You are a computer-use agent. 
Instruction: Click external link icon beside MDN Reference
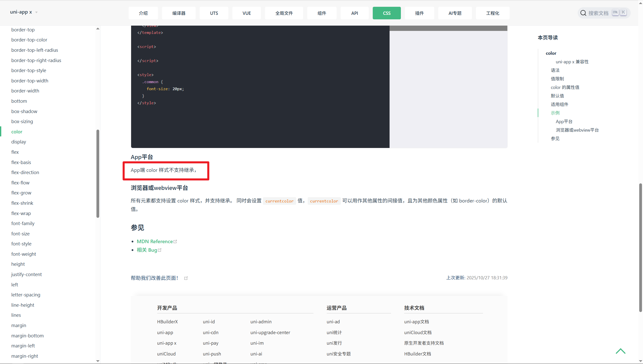point(175,241)
